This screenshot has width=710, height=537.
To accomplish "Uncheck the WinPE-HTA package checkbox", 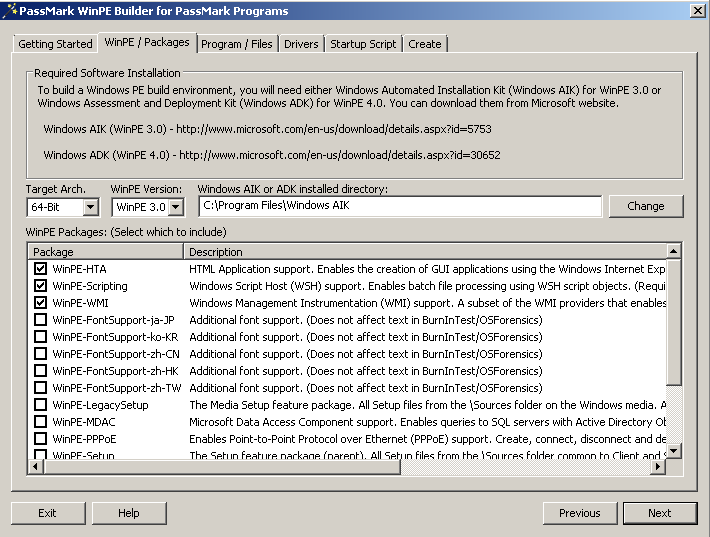I will 41,269.
